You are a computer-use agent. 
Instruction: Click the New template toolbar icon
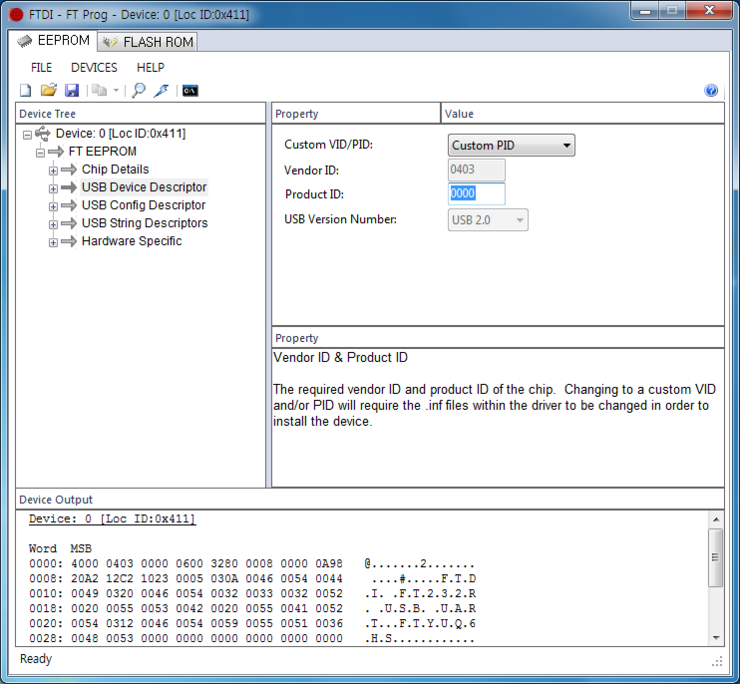(x=25, y=90)
